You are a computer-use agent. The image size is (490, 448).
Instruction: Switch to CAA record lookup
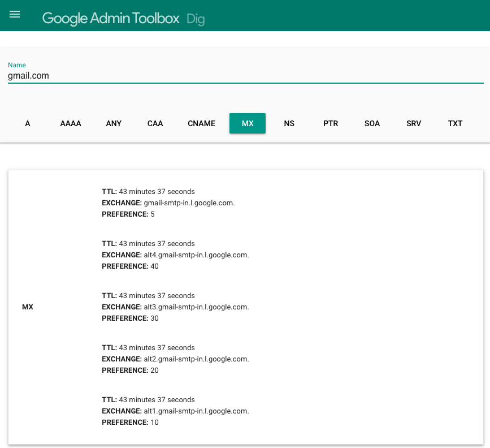click(155, 123)
